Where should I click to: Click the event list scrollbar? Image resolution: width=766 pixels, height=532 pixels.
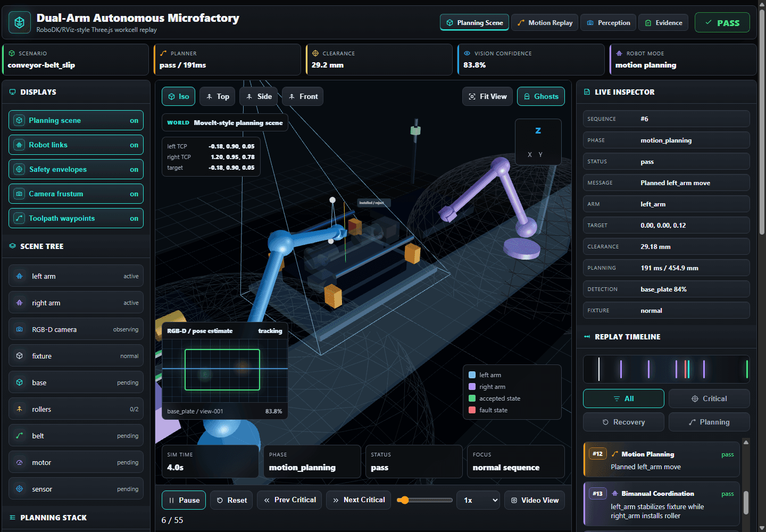click(x=746, y=502)
